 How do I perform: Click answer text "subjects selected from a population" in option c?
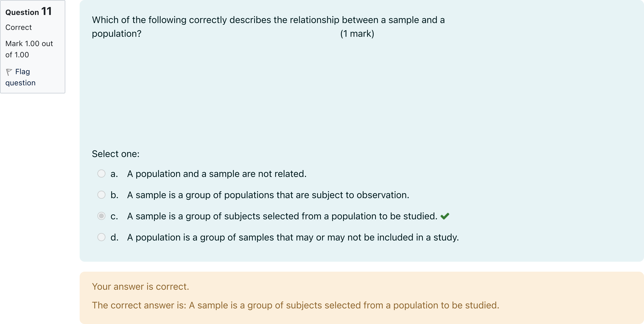tap(282, 216)
